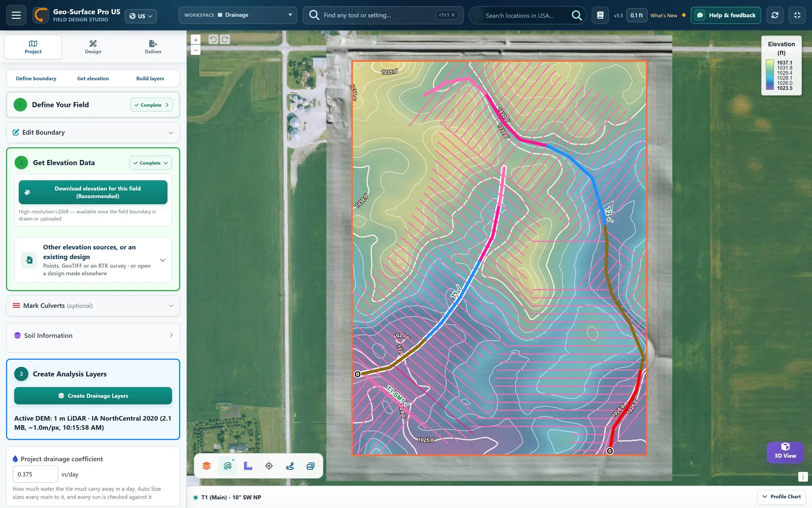Click the drainage coefficient input field
Viewport: 812px width, 508px height.
[36, 474]
